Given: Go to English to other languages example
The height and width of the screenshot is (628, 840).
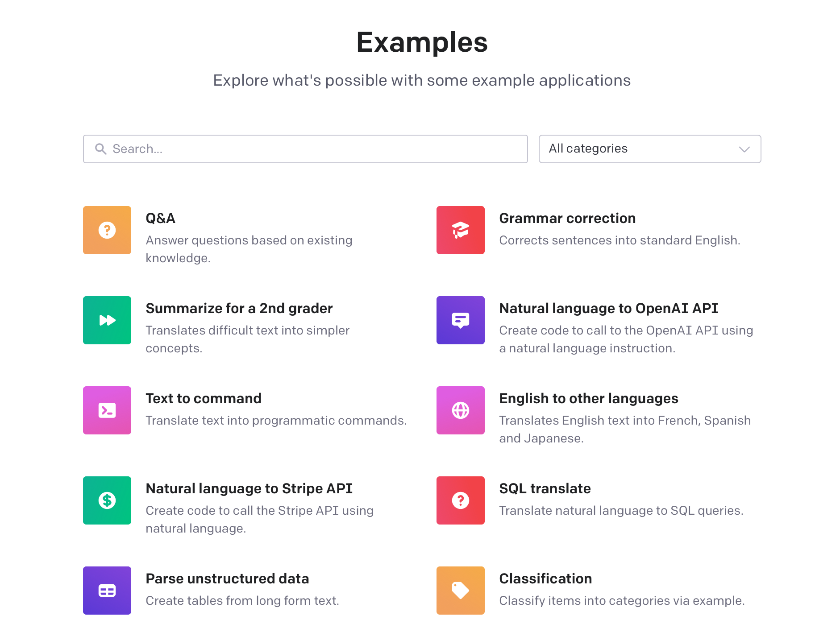Looking at the screenshot, I should pyautogui.click(x=588, y=399).
